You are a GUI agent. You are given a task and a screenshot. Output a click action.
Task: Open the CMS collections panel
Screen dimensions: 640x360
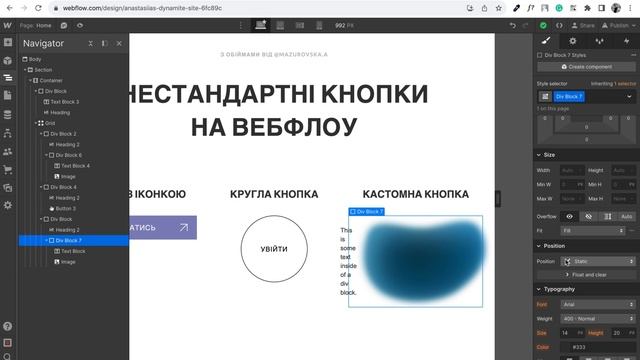(x=8, y=115)
